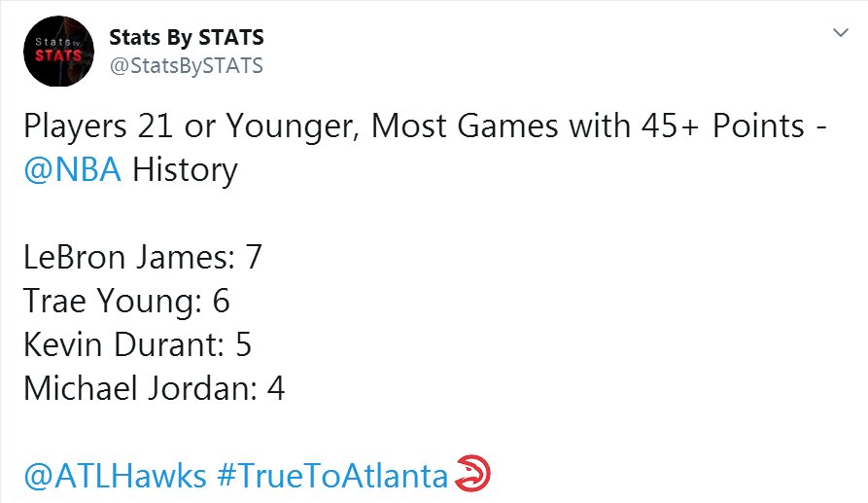Click the word History in the tweet
The image size is (868, 503).
[x=185, y=169]
